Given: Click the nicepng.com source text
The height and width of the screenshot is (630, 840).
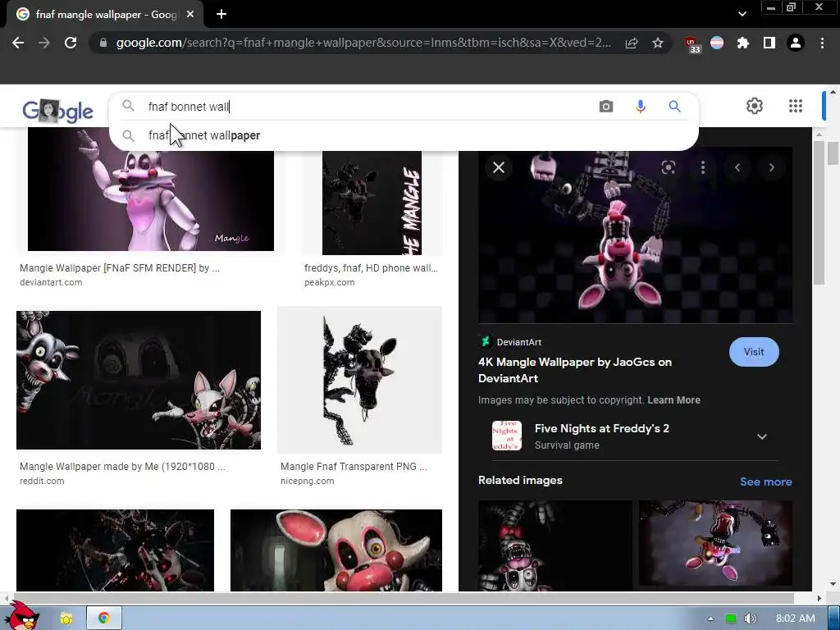Looking at the screenshot, I should coord(307,481).
